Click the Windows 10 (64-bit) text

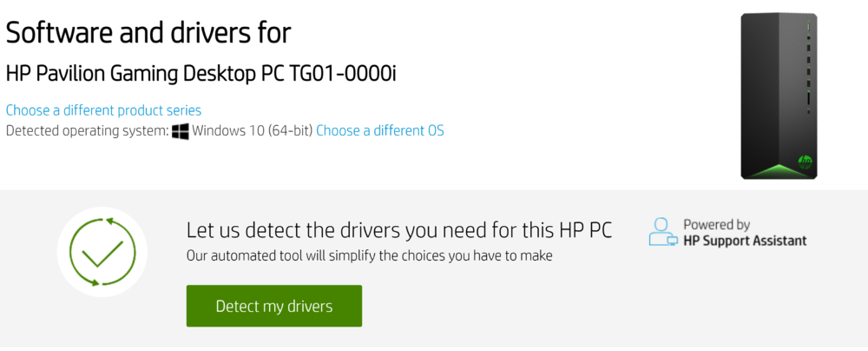[x=252, y=131]
